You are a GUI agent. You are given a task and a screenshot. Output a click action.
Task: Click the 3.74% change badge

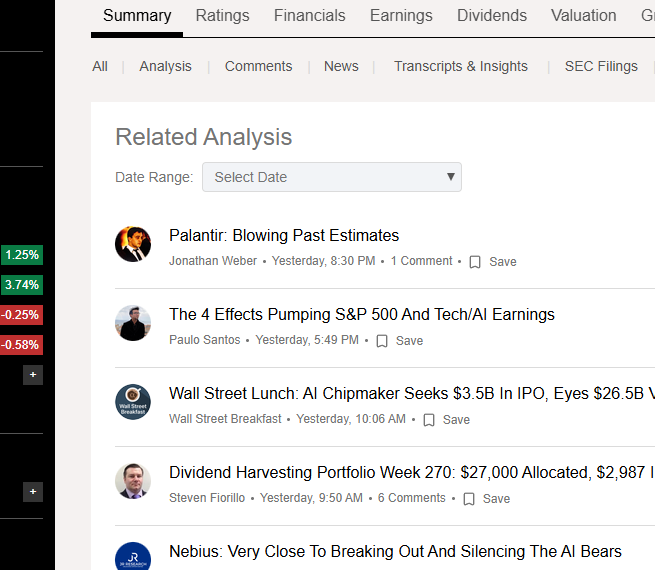click(x=22, y=285)
